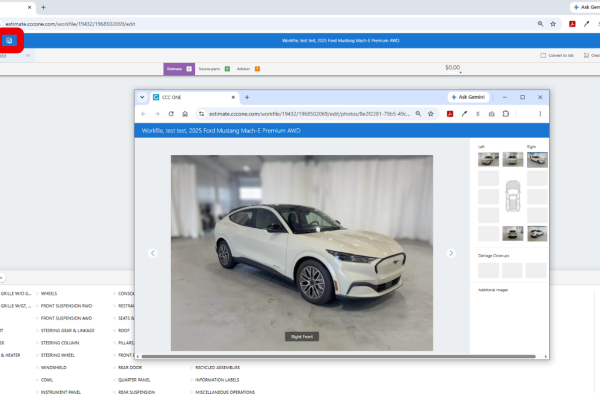The width and height of the screenshot is (600, 400).
Task: Select COWL category
Action: [47, 380]
